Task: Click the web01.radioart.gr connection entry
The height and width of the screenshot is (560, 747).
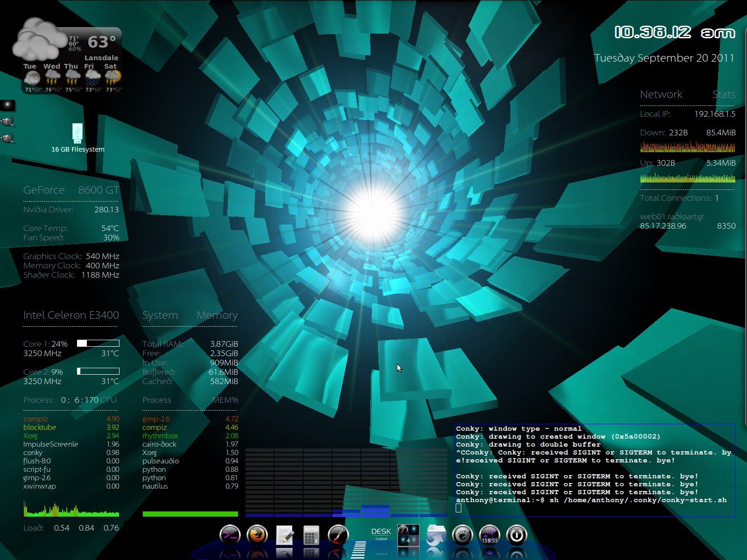Action: (672, 217)
